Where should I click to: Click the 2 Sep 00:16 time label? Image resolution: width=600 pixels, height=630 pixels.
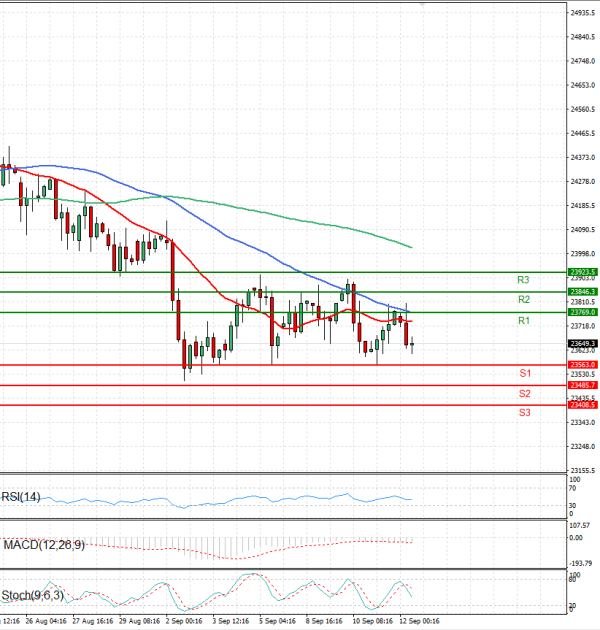point(184,621)
